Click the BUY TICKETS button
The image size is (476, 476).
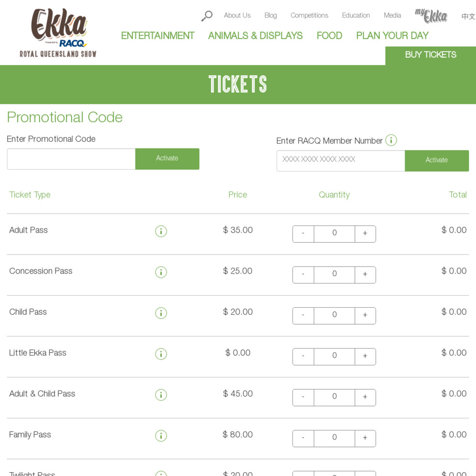tap(431, 55)
